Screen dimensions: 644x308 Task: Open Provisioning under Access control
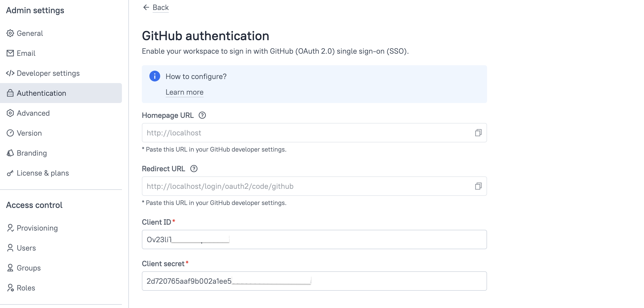pos(37,228)
